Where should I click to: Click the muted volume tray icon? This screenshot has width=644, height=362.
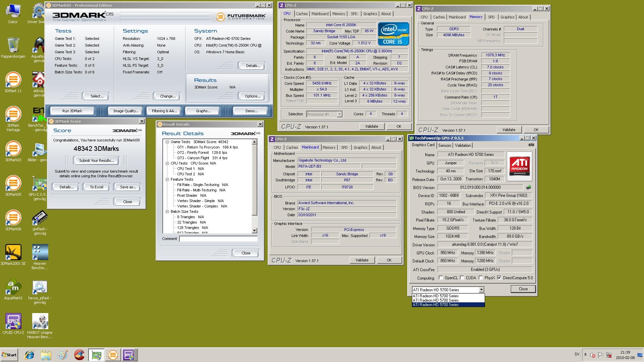593,355
